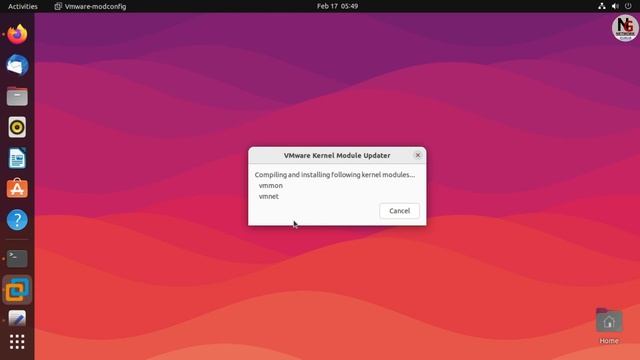Open the Home folder desktop icon
The image size is (640, 360).
point(609,327)
